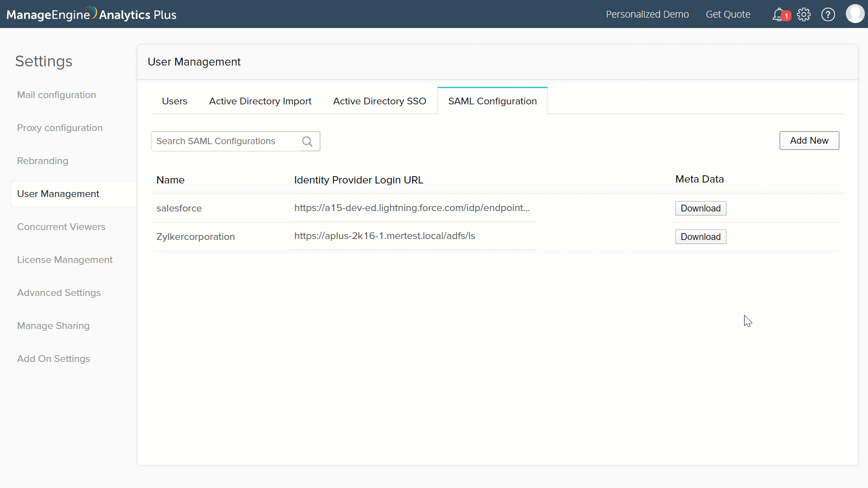The width and height of the screenshot is (868, 488).
Task: Go to Proxy configuration
Action: (60, 128)
